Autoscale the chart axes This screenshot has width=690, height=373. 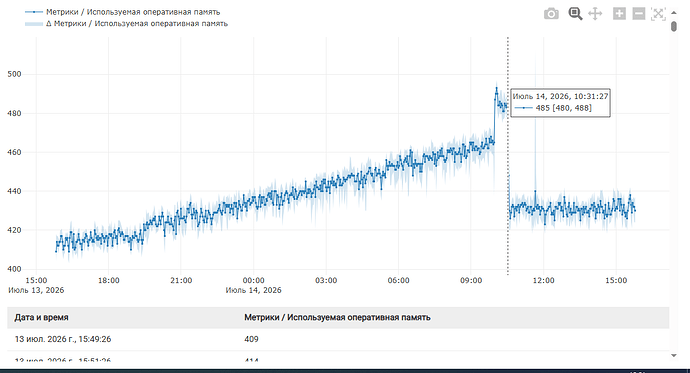point(658,14)
